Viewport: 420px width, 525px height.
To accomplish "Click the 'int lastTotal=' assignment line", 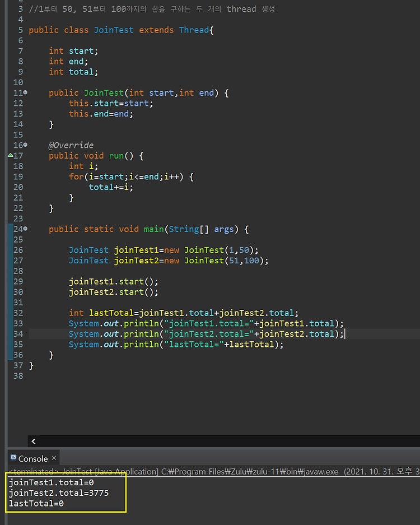I will tap(184, 313).
